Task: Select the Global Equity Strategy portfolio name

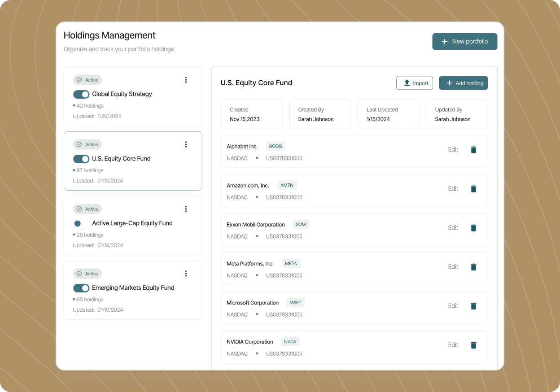Action: (x=122, y=94)
